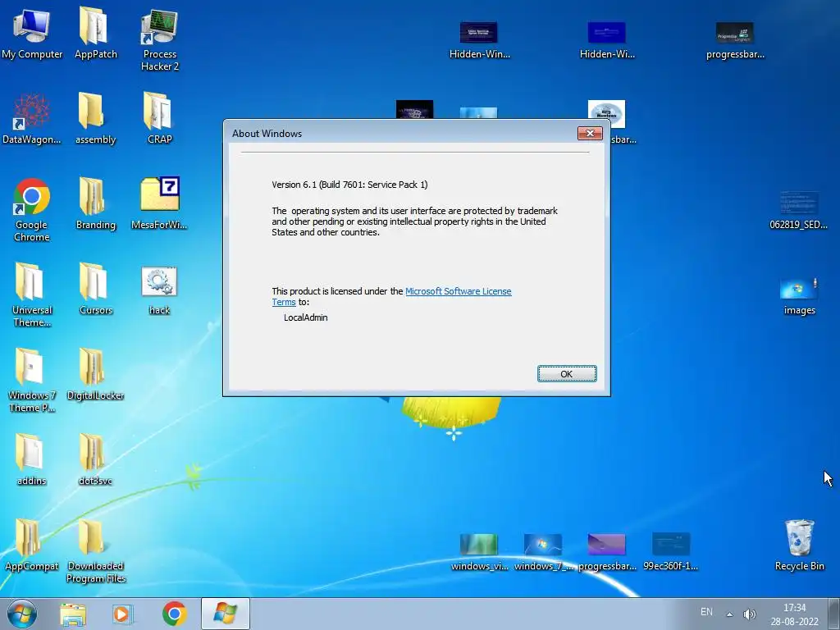Image resolution: width=840 pixels, height=630 pixels.
Task: Click the Version 6.1 build text
Action: click(x=349, y=185)
